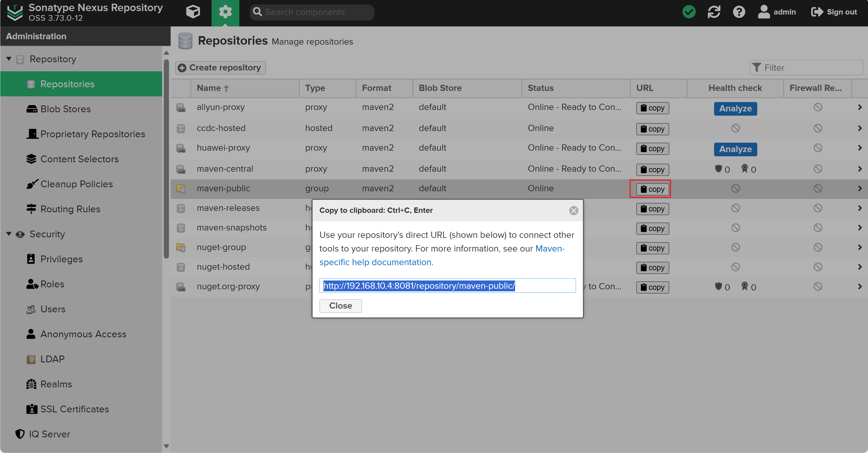This screenshot has width=868, height=453.
Task: Click maven-central health check shield count
Action: point(722,169)
